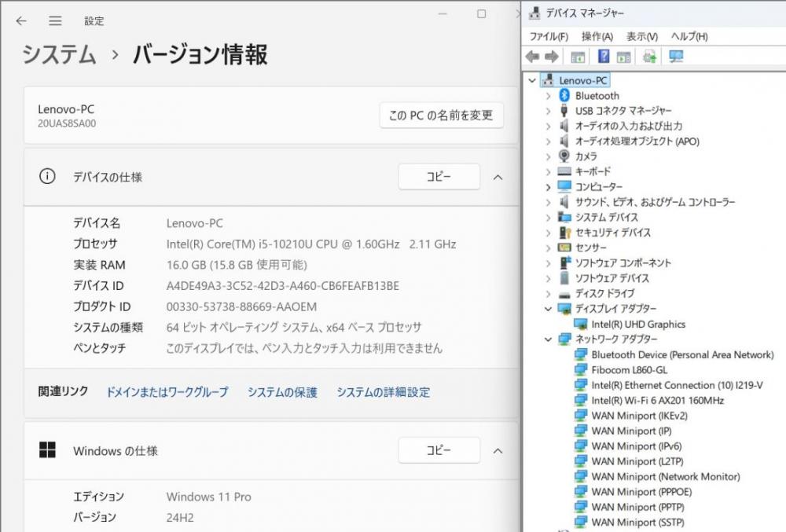Click the action pane toolbar icon
This screenshot has width=786, height=532.
(x=623, y=57)
